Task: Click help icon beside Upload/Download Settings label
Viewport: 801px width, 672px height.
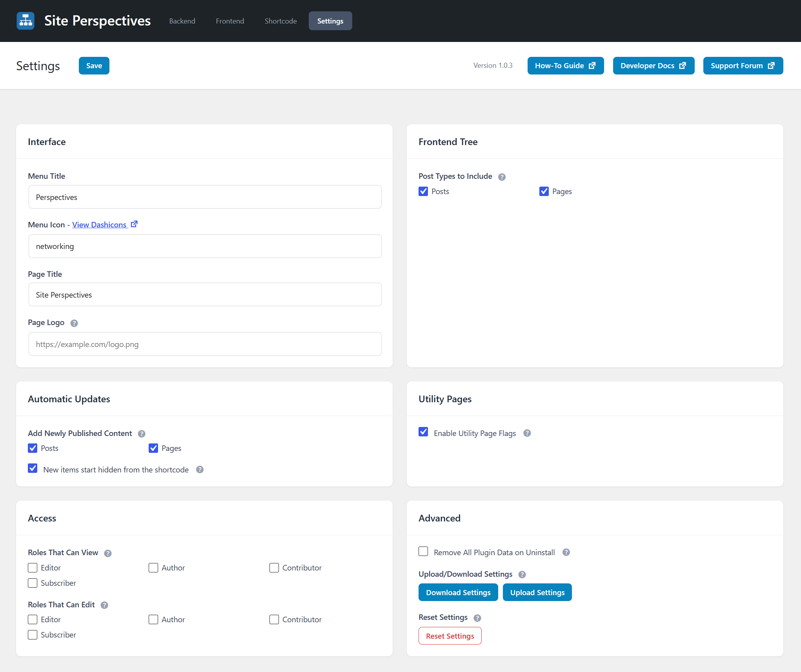Action: pos(522,574)
